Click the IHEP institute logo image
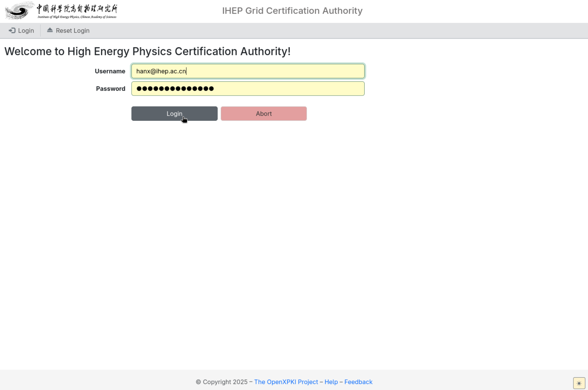This screenshot has height=390, width=588. click(x=61, y=11)
